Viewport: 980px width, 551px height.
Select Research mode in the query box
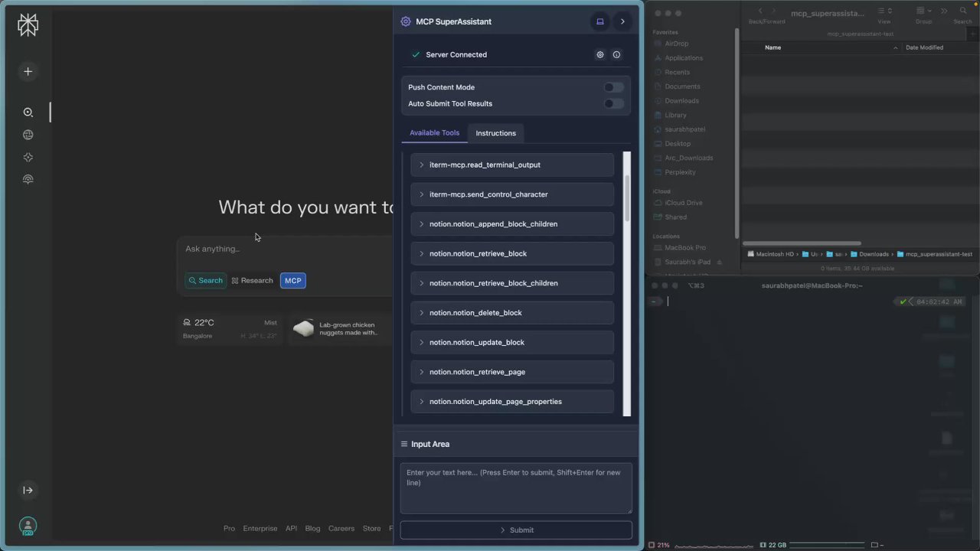[252, 281]
